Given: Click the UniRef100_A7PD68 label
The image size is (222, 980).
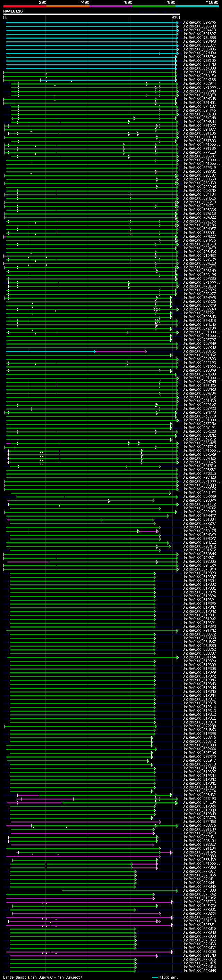Looking at the screenshot, I should coord(199,867).
